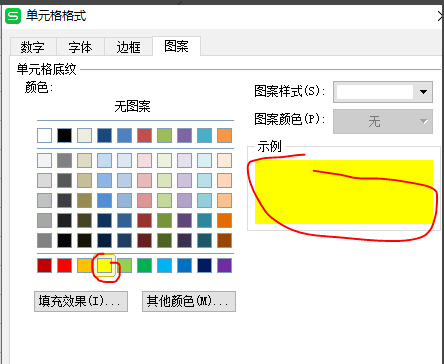Click the yellow 示例 preview area

point(344,192)
